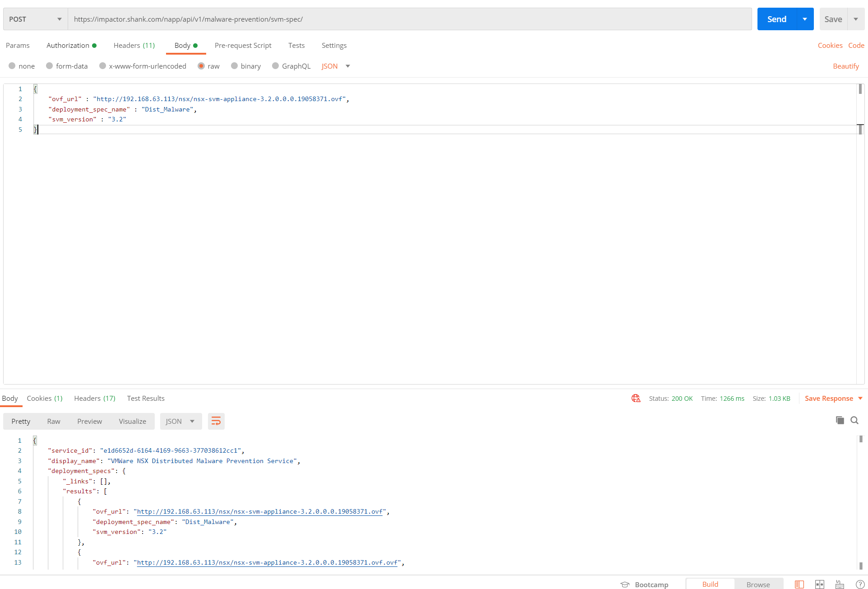Viewport: 868px width, 589px height.
Task: Click the Status 200 OK indicator
Action: coord(671,399)
